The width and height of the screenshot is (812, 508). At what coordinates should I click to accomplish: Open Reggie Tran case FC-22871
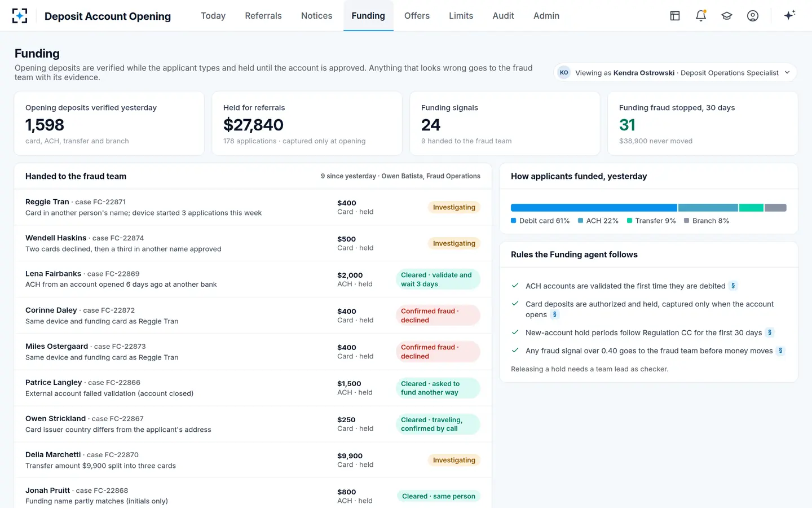[253, 207]
